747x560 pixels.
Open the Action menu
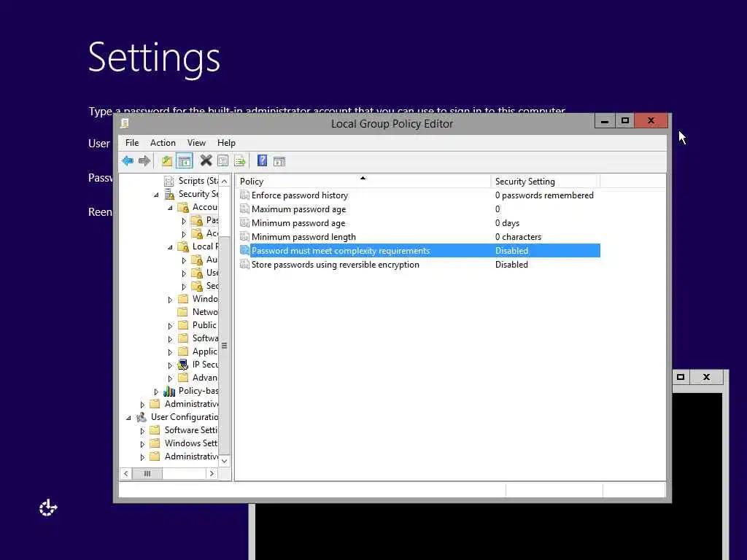(163, 143)
